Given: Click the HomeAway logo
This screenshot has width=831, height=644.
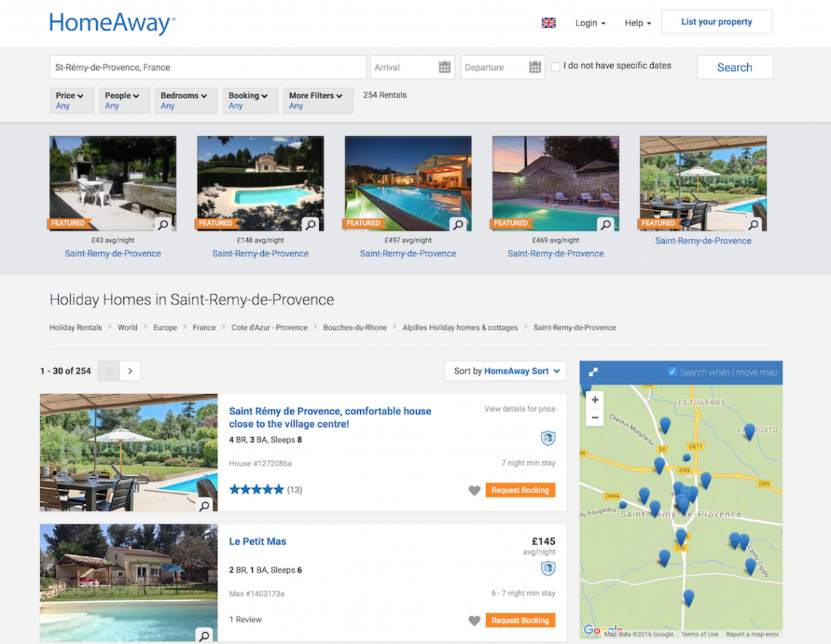Looking at the screenshot, I should pos(112,23).
